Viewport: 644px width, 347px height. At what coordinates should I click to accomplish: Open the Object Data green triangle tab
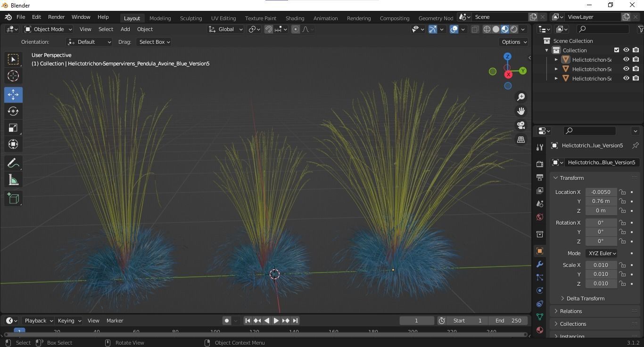[540, 317]
